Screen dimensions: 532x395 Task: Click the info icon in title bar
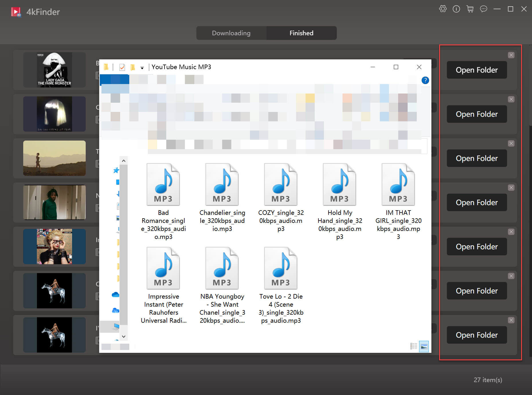(456, 9)
